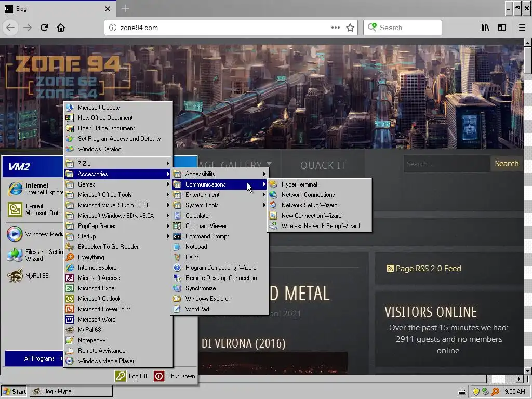
Task: Open Microsoft Outlook from programs list
Action: coord(118,299)
